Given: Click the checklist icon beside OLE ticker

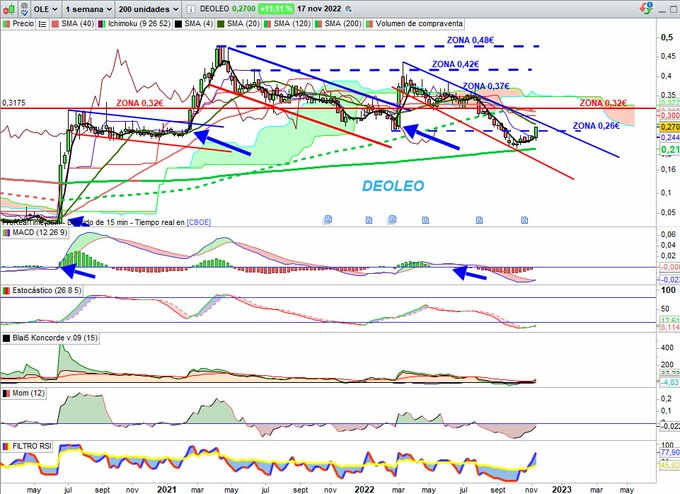Looking at the screenshot, I should coord(24,9).
